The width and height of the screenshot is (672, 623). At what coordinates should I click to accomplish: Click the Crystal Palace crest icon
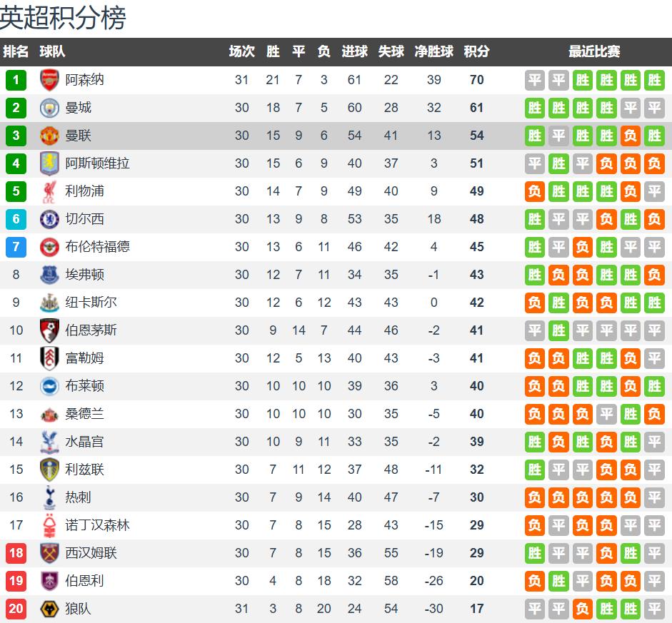pyautogui.click(x=49, y=442)
